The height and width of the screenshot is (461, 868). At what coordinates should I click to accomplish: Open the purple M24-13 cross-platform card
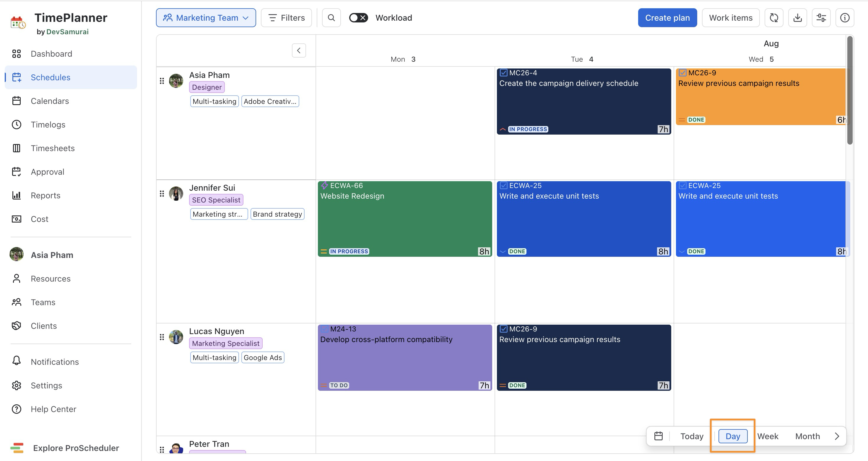point(405,357)
